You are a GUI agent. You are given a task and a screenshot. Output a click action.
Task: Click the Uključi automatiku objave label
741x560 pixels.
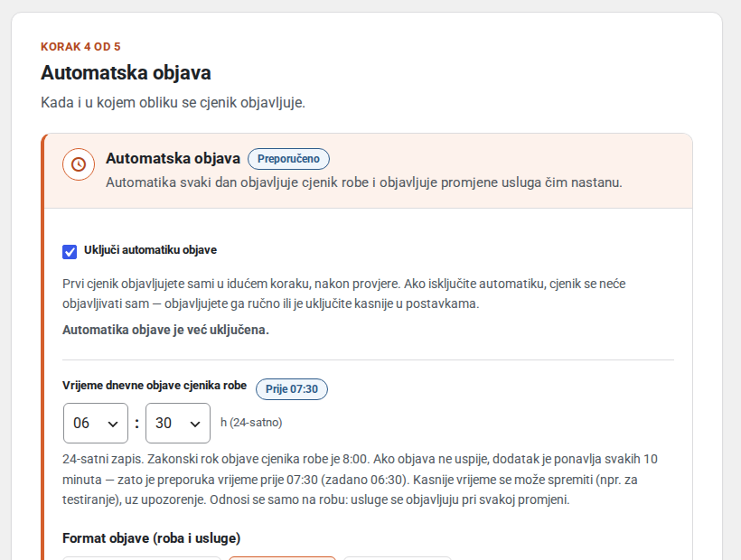point(150,250)
